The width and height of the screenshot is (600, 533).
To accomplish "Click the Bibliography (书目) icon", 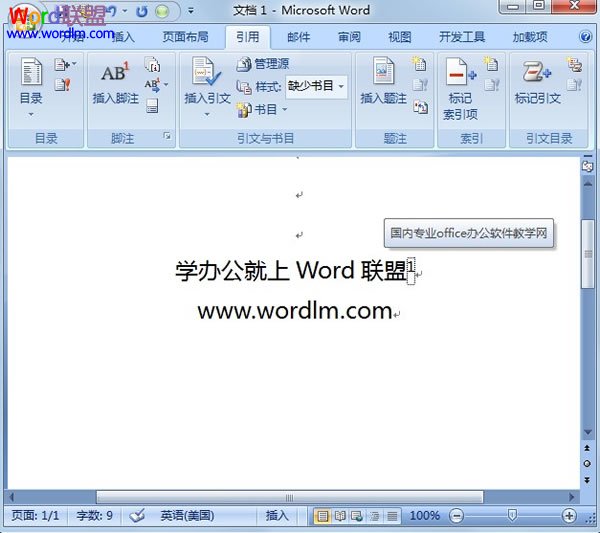I will pos(244,110).
